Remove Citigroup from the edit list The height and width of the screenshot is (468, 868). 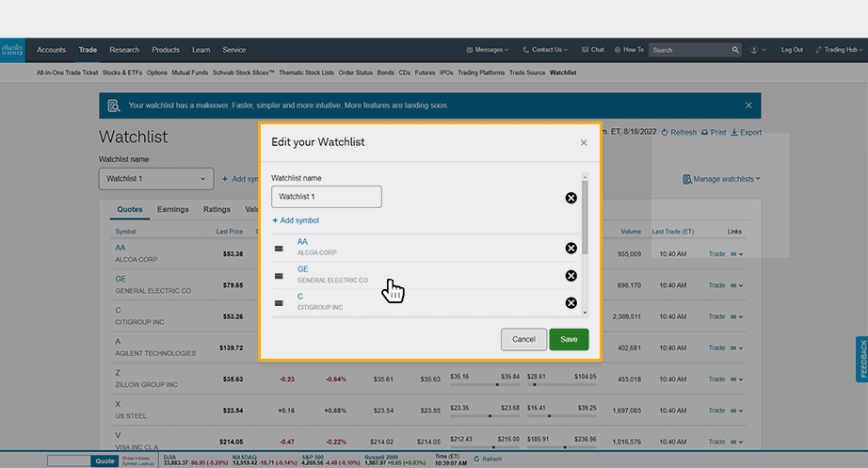click(571, 303)
